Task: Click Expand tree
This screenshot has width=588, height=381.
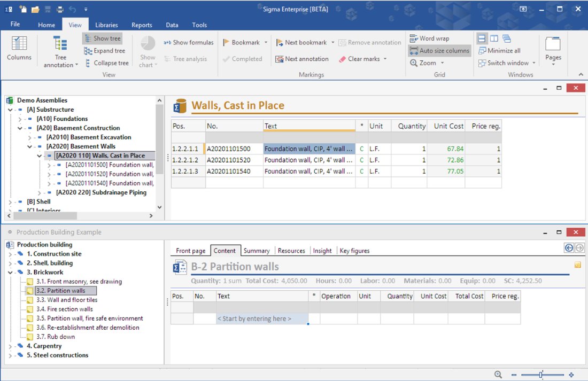Action: [x=105, y=51]
